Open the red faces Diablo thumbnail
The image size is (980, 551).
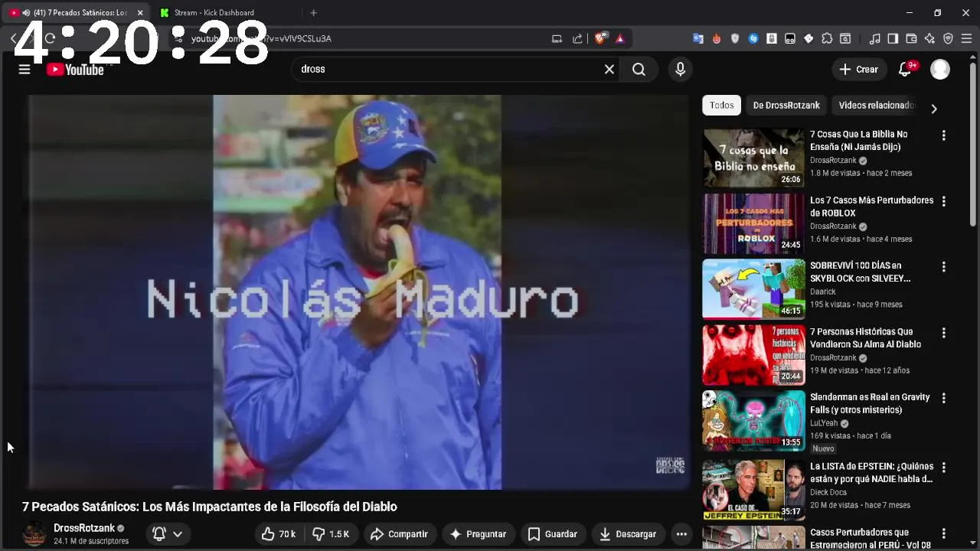click(753, 355)
